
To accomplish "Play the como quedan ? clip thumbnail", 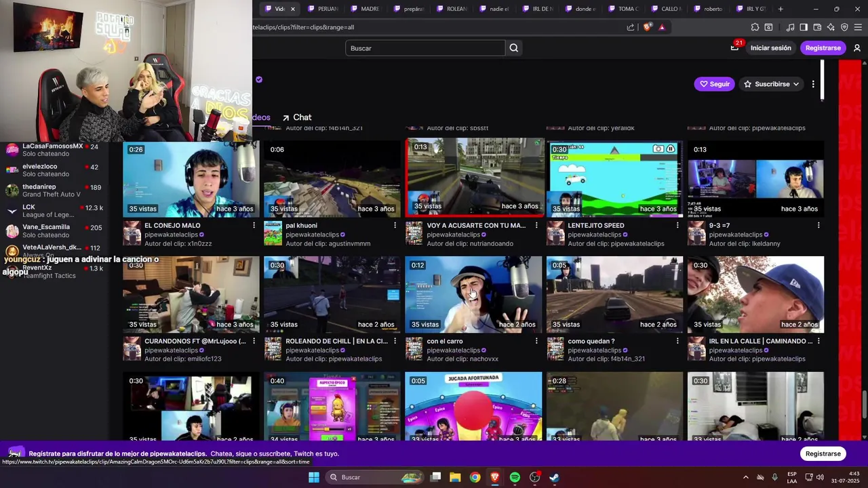I will [x=614, y=294].
